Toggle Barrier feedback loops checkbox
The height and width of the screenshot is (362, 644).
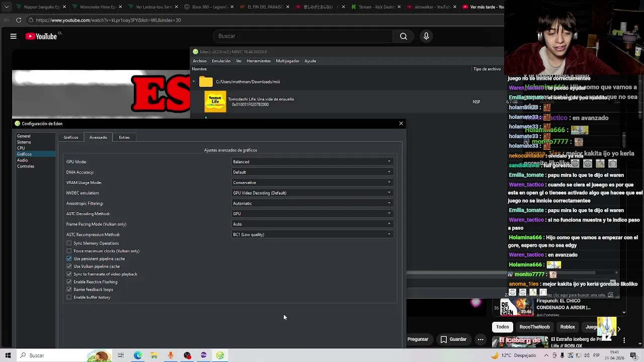(x=69, y=290)
